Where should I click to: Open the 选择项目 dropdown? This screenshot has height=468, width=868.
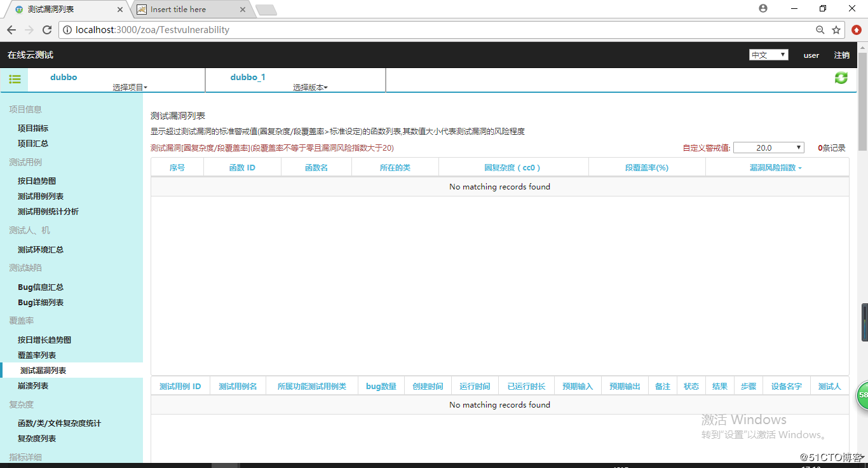130,88
